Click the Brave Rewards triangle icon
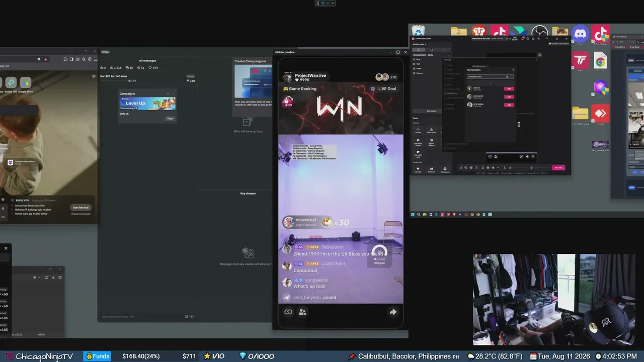The height and width of the screenshot is (362, 644). tap(45, 59)
